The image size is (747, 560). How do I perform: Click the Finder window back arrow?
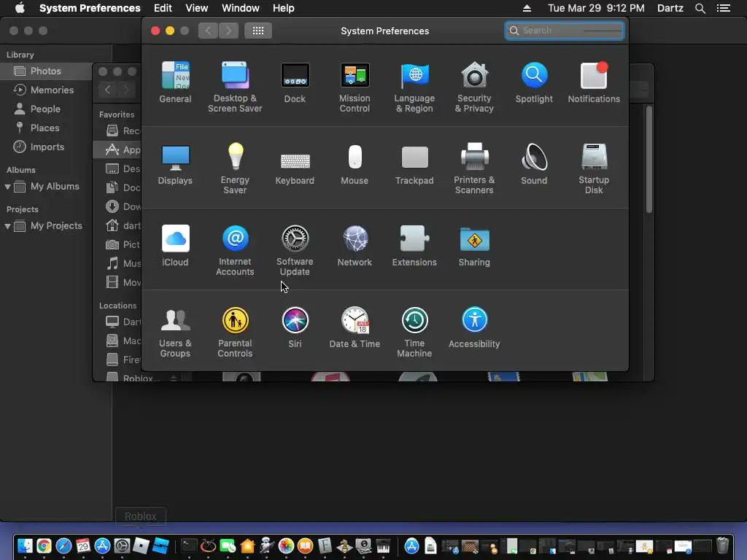click(108, 90)
